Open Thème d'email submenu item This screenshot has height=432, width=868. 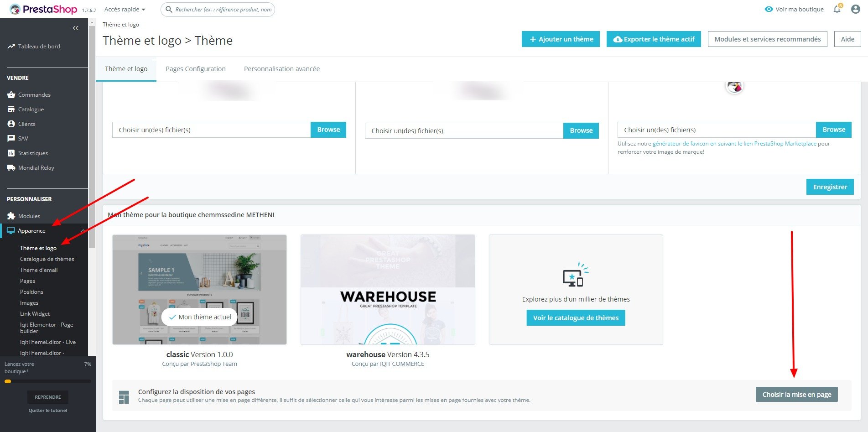tap(39, 270)
